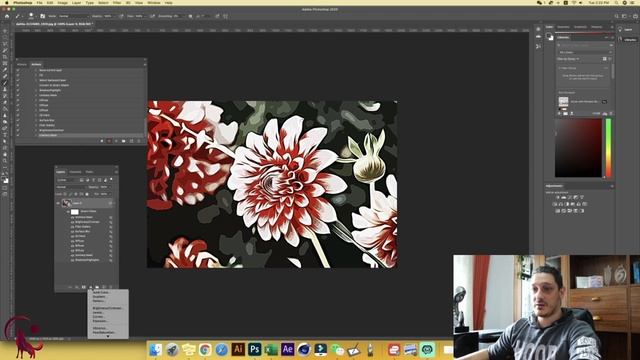Pick a color in the Color panel field
This screenshot has height=360, width=640.
578,148
